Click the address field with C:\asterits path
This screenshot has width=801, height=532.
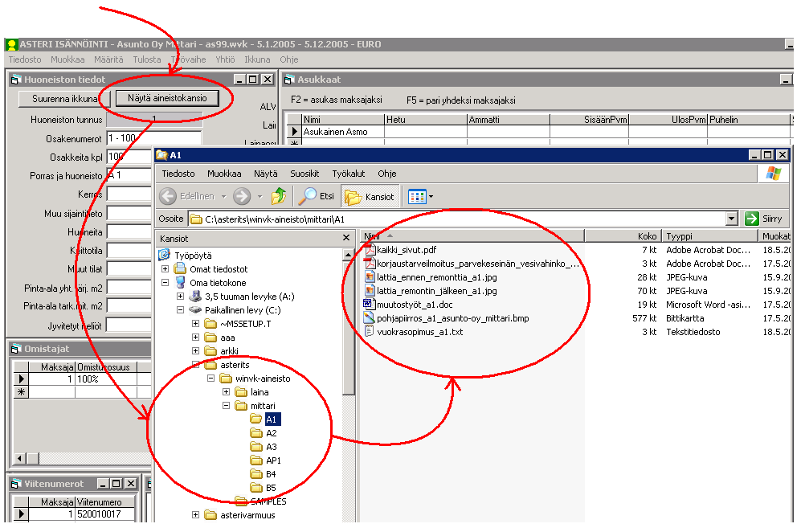(457, 219)
